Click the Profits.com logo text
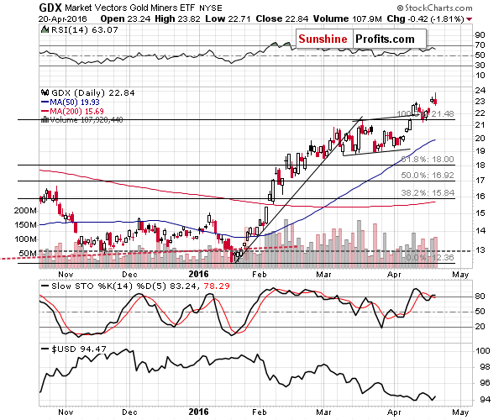This screenshot has width=504, height=420. tap(385, 39)
